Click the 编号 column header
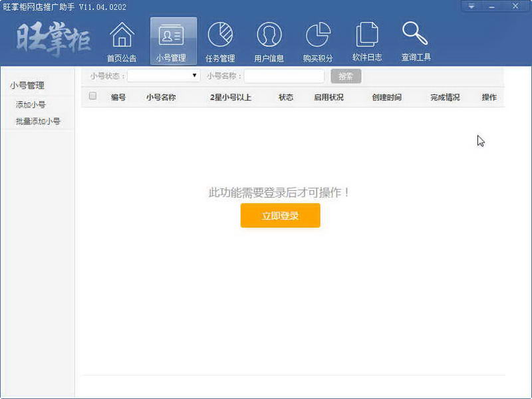This screenshot has height=399, width=532. 118,97
